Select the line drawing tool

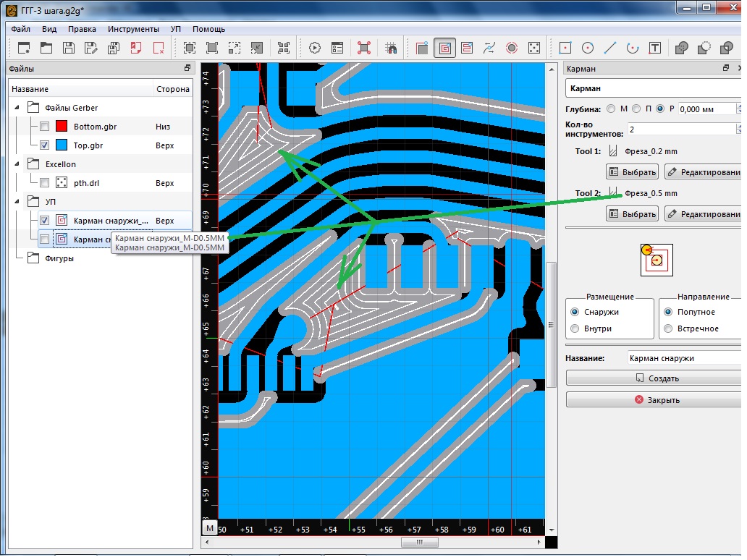point(610,48)
